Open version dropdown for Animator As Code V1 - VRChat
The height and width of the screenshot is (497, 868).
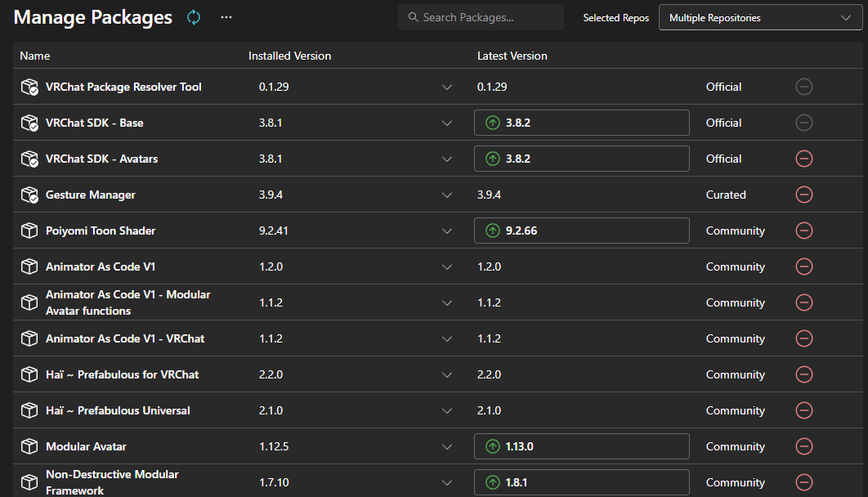447,339
